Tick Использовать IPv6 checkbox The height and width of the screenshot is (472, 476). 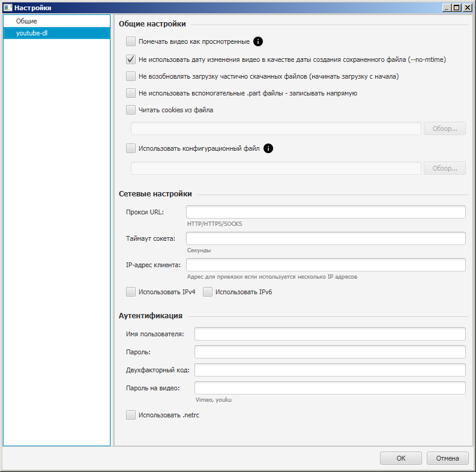[x=208, y=292]
